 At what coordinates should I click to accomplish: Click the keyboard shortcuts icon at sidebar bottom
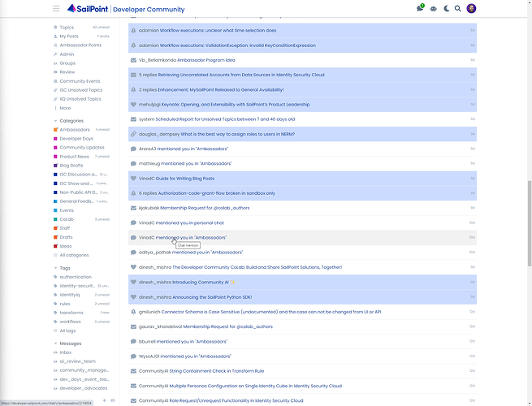pos(113,400)
